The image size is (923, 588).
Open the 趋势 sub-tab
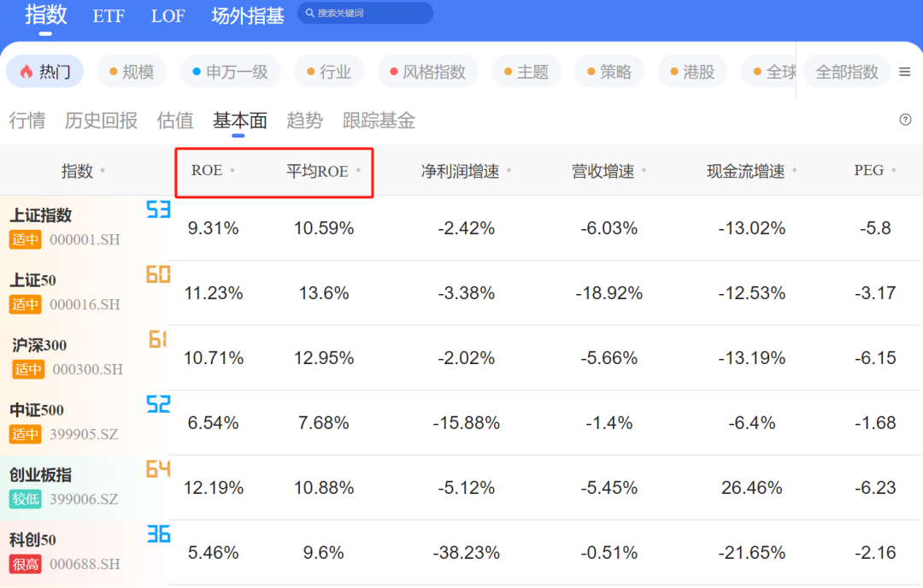tap(304, 120)
